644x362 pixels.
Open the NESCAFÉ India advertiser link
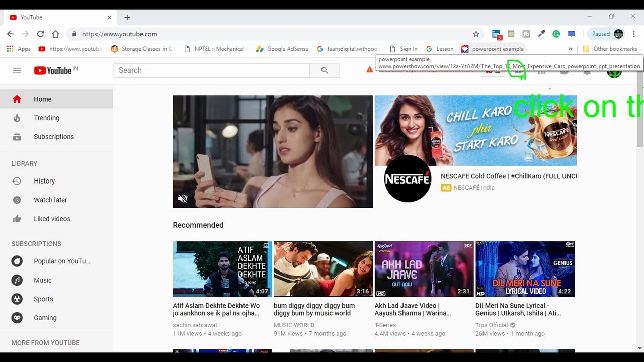[x=473, y=188]
